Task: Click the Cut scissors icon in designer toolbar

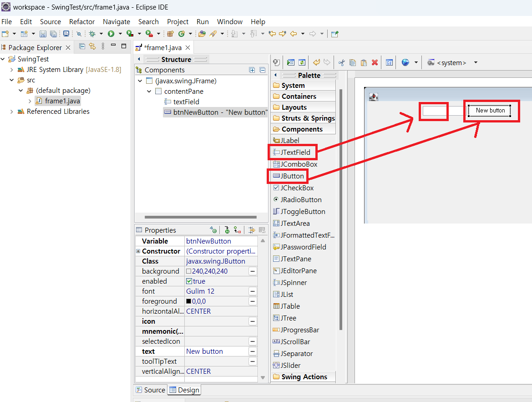Action: [x=341, y=62]
